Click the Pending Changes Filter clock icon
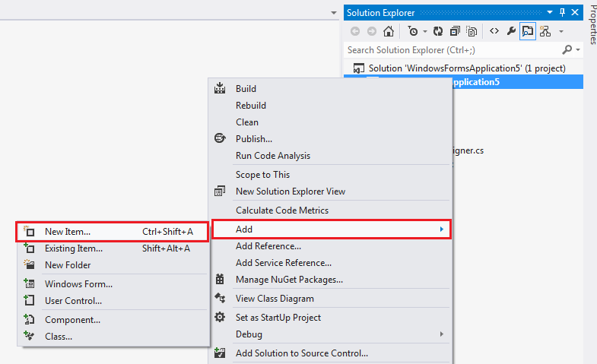 pos(412,31)
